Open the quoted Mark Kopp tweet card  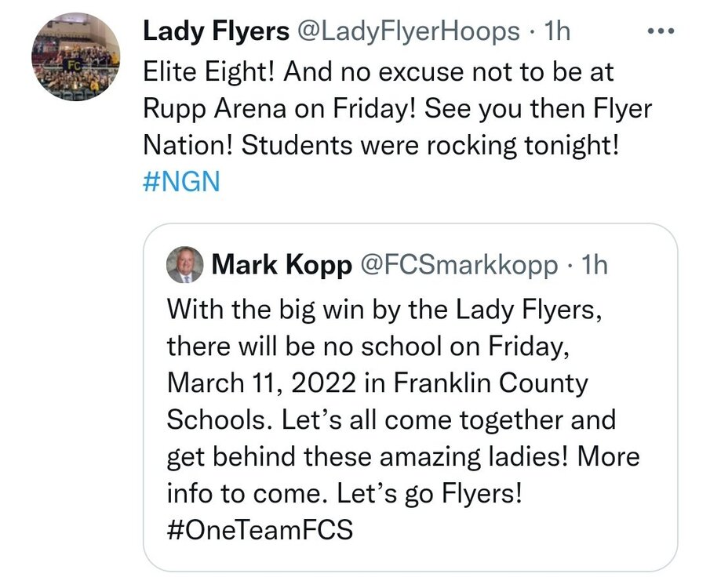pyautogui.click(x=410, y=397)
